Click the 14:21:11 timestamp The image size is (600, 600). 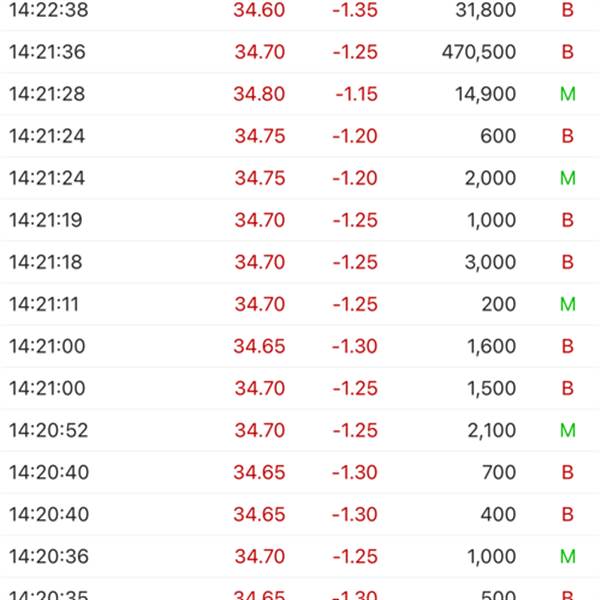[44, 304]
